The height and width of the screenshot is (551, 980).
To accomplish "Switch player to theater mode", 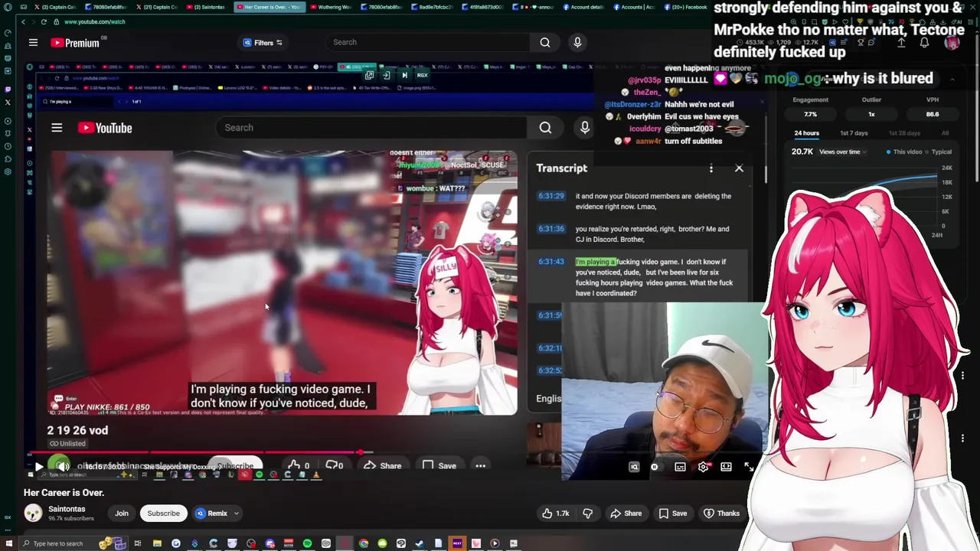I will pyautogui.click(x=726, y=467).
